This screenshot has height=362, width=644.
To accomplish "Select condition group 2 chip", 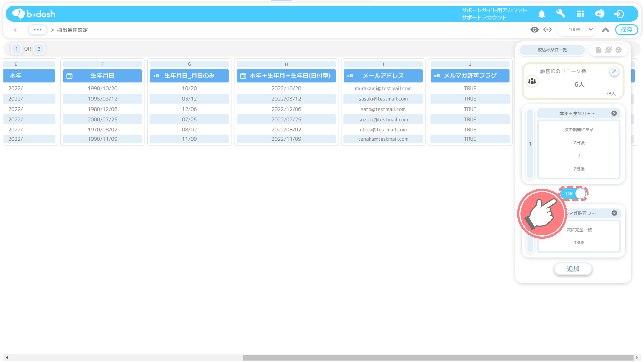I will [39, 49].
